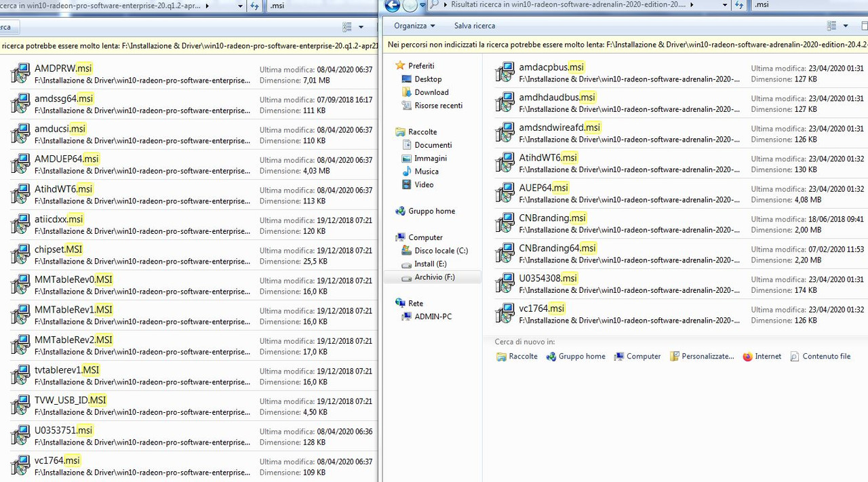Click the forward navigation arrow in the right window
868x482 pixels.
[410, 5]
